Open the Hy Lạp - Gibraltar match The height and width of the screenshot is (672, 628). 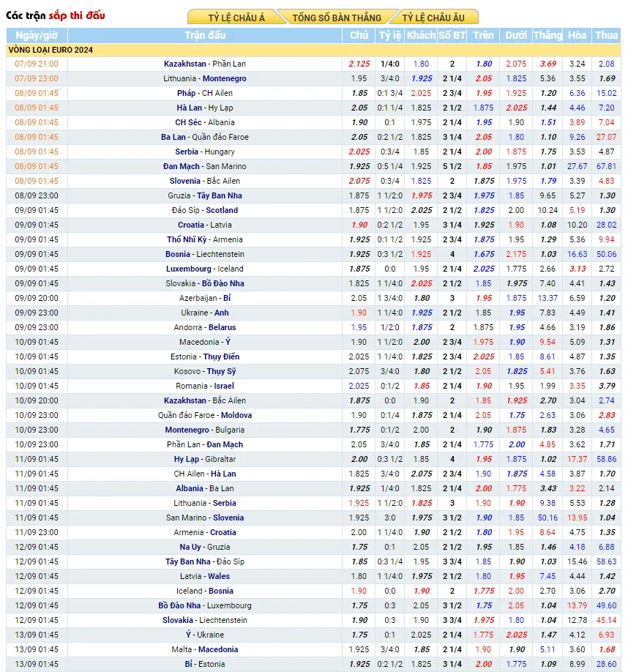[205, 459]
